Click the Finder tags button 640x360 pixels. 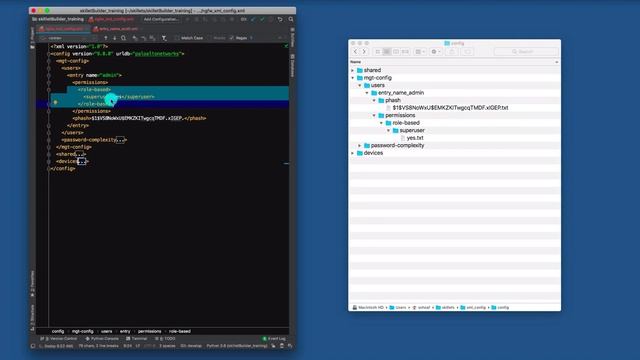coord(468,51)
